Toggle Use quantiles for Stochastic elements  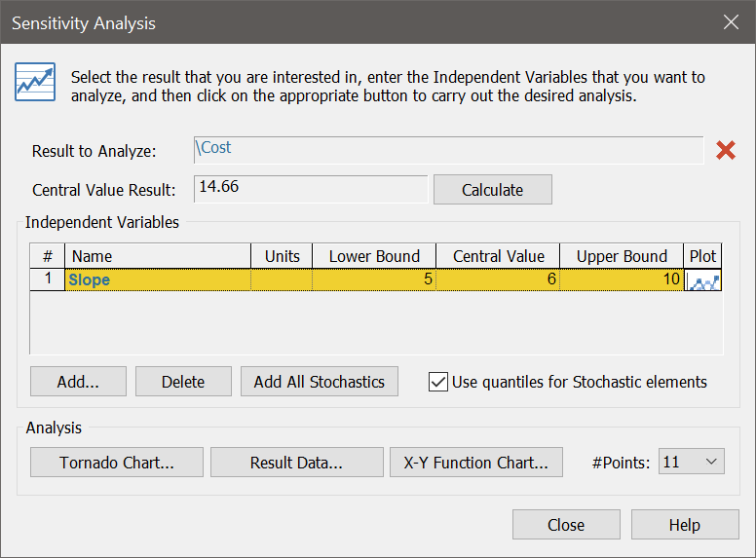click(x=438, y=382)
